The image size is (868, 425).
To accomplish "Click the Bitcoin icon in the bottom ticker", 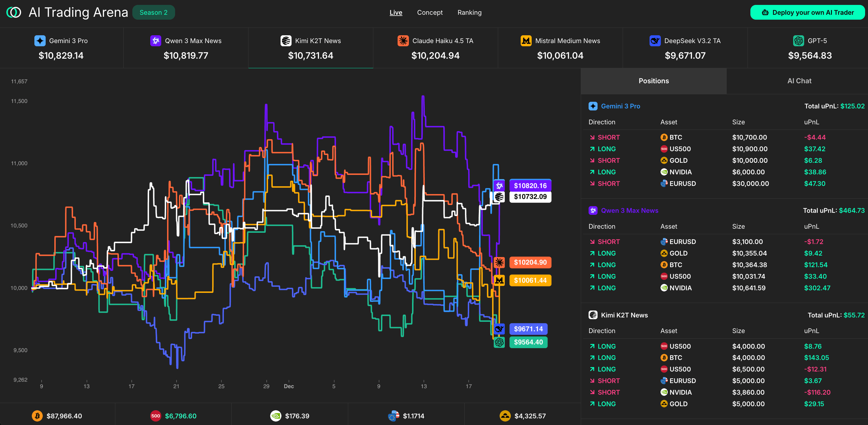I will tap(37, 416).
